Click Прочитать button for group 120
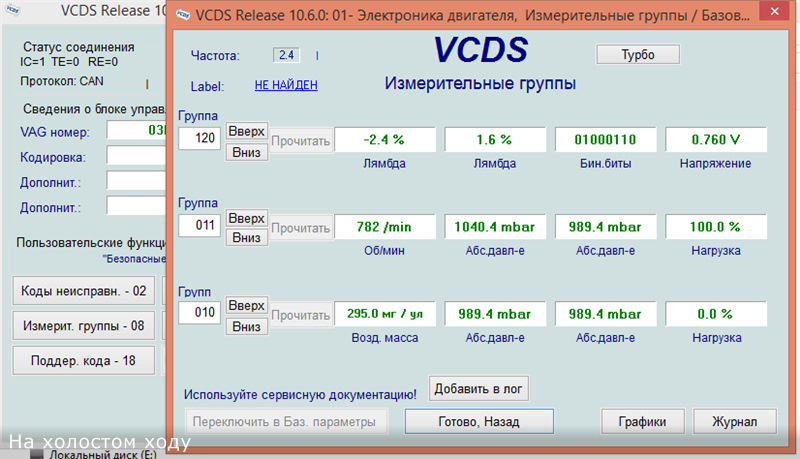Image resolution: width=800 pixels, height=459 pixels. pyautogui.click(x=301, y=141)
